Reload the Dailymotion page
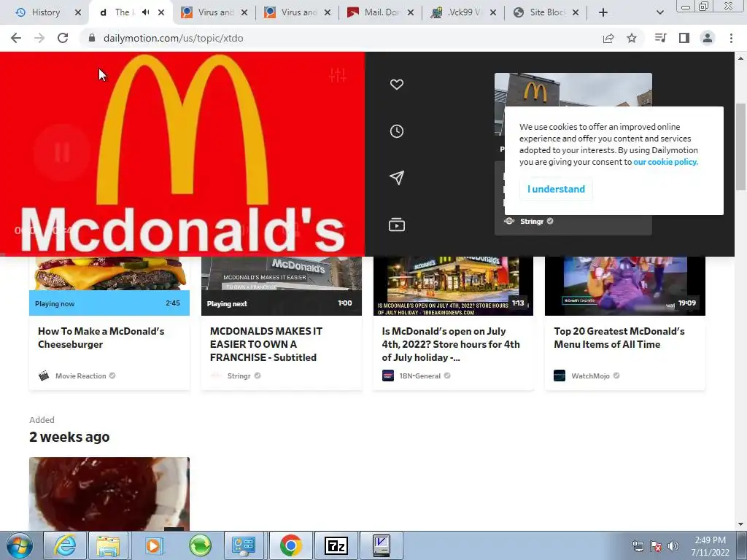 click(x=63, y=38)
